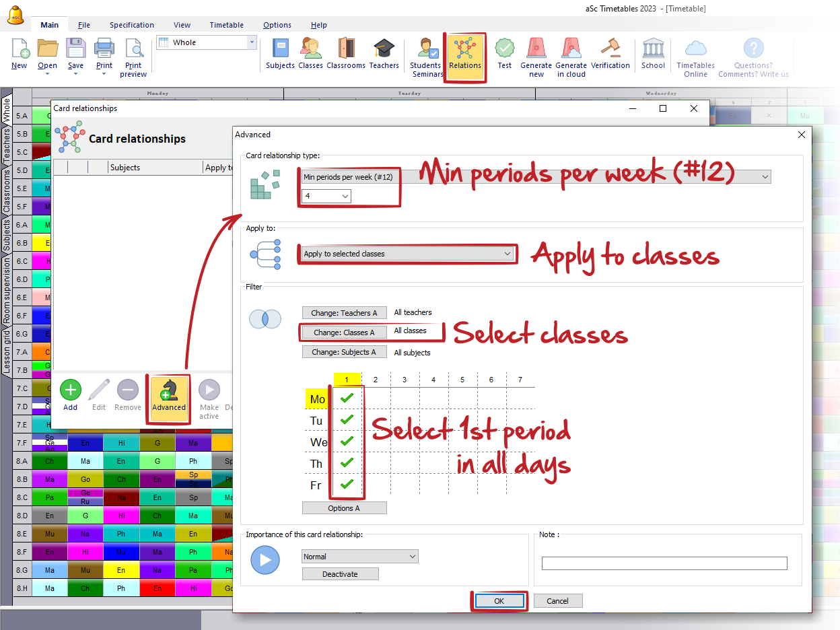Click the Mo row header in grid
This screenshot has width=840, height=630.
[318, 399]
